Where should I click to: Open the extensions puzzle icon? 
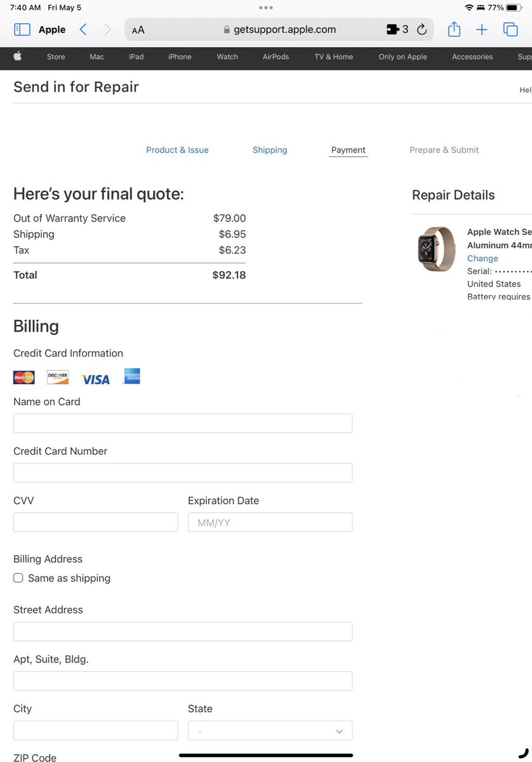(392, 29)
